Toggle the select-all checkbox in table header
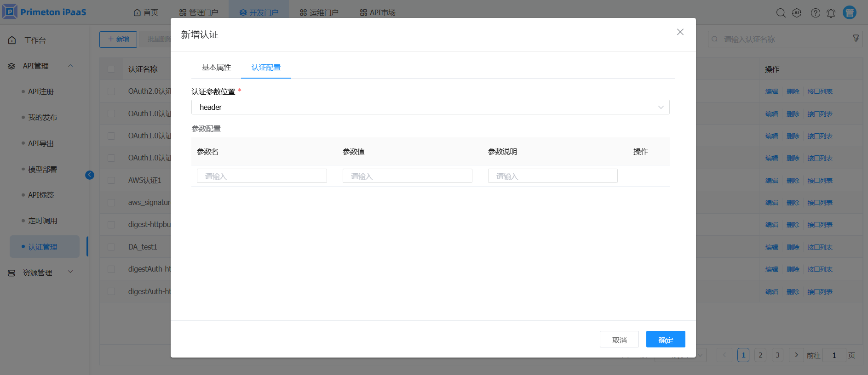Viewport: 868px width, 375px height. pos(111,69)
